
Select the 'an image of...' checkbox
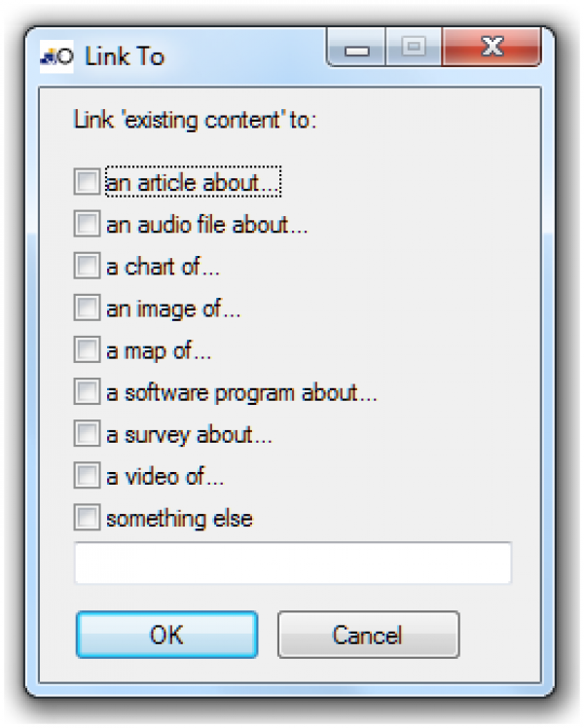pyautogui.click(x=87, y=308)
